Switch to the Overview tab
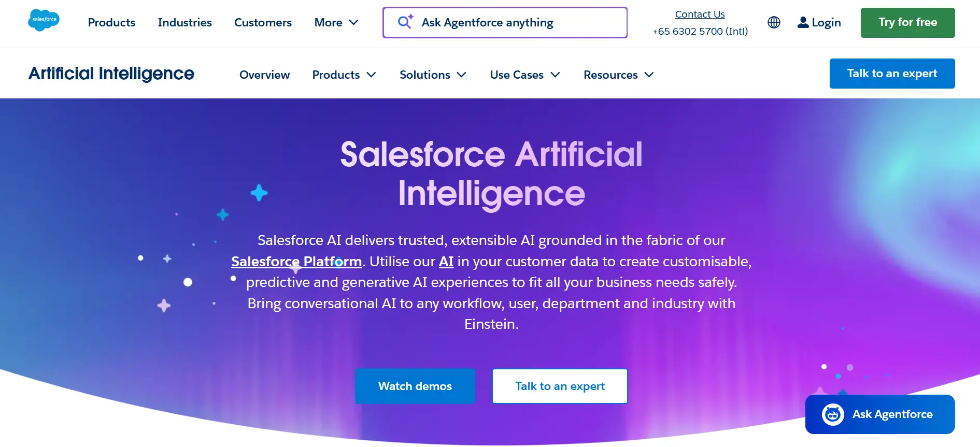 (x=264, y=75)
